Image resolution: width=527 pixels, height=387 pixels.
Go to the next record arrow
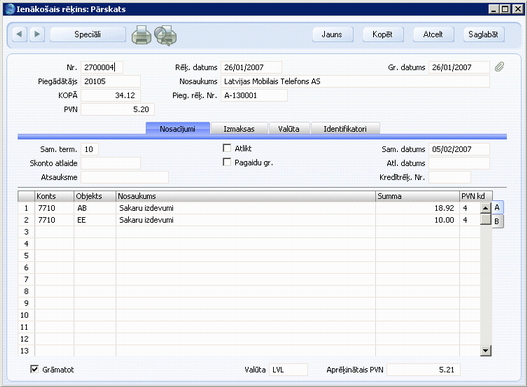[37, 34]
